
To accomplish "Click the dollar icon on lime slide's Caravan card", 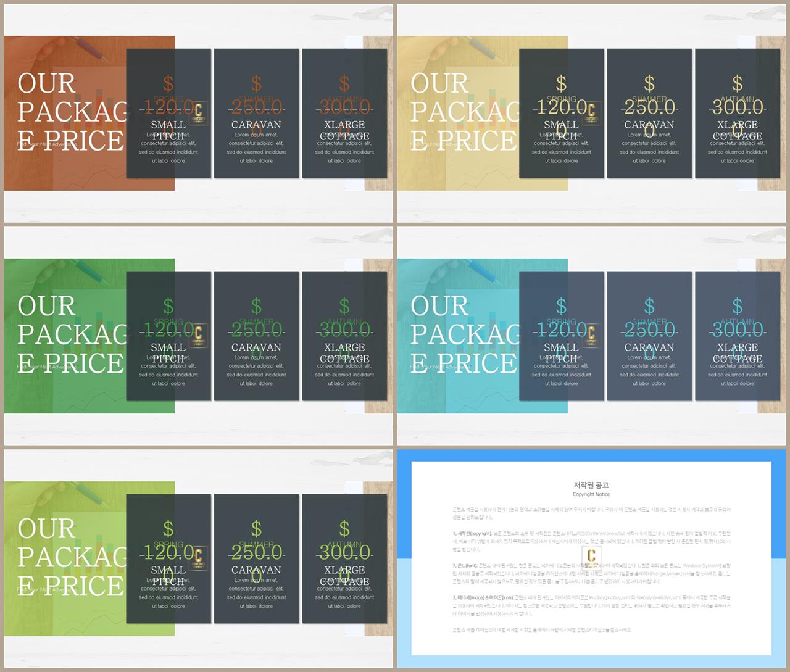I will click(x=256, y=529).
